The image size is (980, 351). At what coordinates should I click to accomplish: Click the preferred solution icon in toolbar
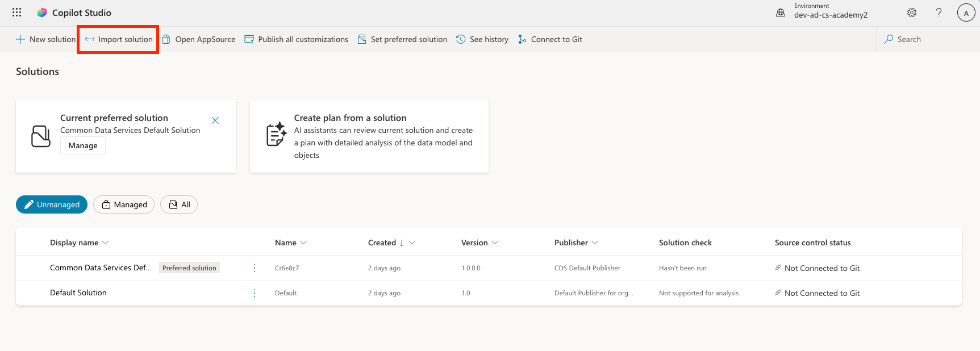(x=362, y=39)
